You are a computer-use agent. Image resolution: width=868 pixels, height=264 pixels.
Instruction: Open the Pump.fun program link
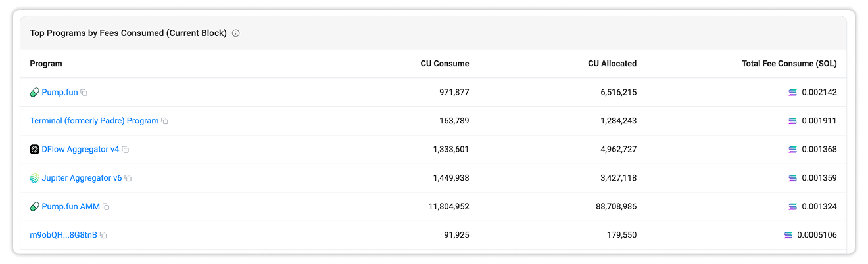[x=60, y=92]
